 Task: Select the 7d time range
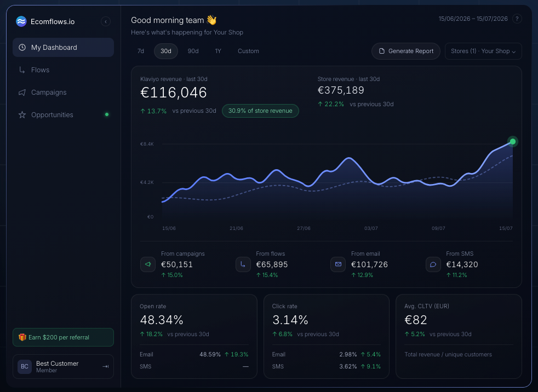point(141,51)
